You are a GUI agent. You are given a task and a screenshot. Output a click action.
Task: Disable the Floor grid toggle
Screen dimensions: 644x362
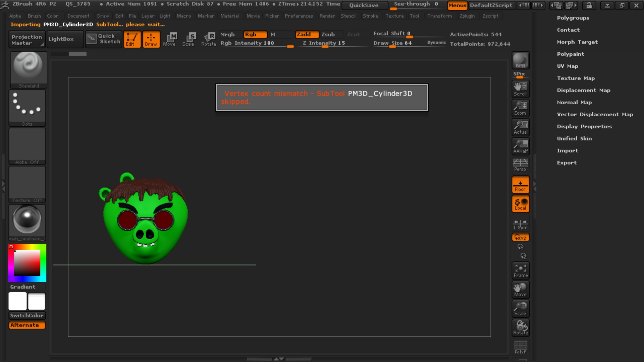(x=520, y=184)
